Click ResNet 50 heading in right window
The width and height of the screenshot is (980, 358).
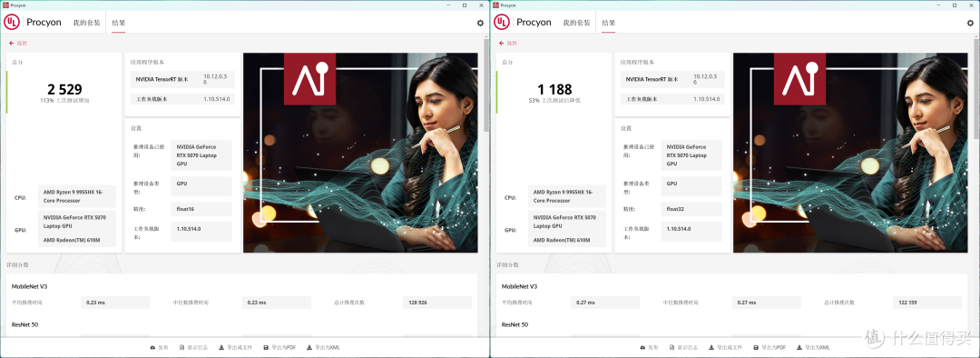[x=515, y=324]
